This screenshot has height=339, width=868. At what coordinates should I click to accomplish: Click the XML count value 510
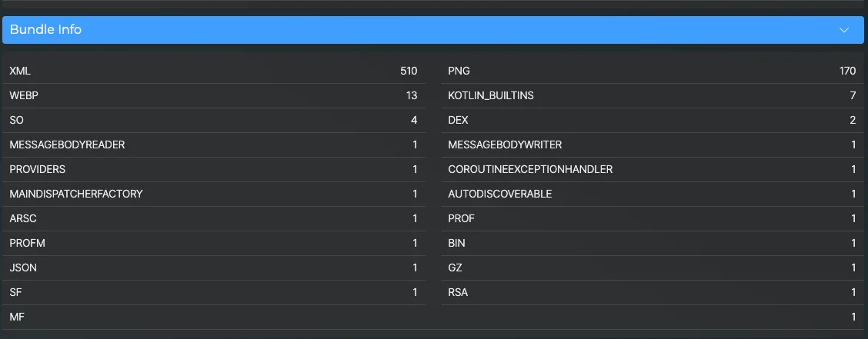[x=409, y=71]
